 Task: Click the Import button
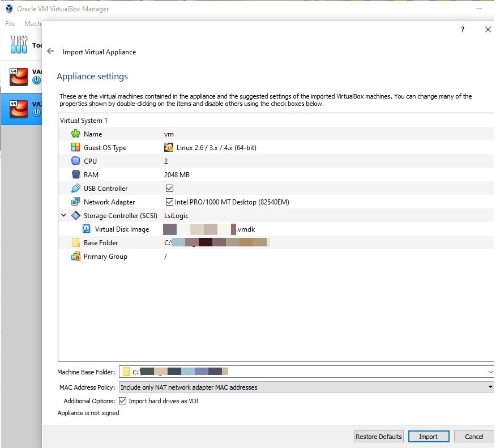tap(428, 437)
